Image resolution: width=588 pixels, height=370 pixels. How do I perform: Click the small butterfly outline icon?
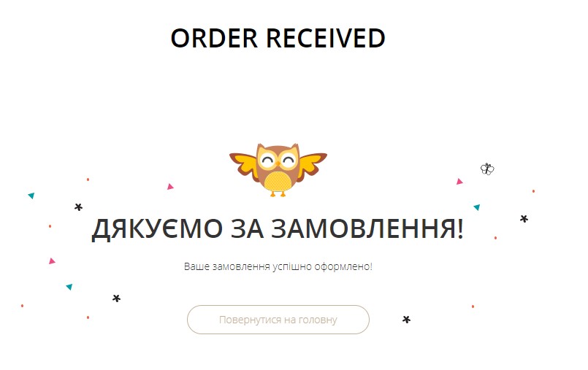coord(487,169)
